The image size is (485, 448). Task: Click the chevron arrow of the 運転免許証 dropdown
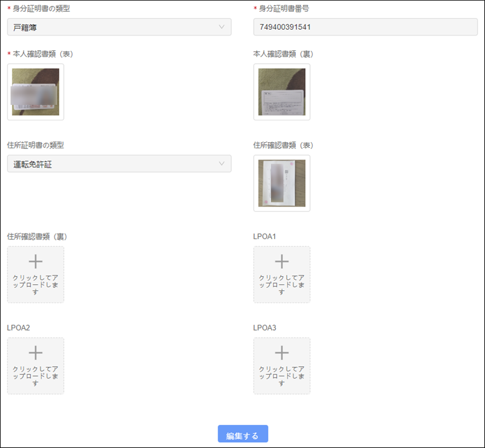pyautogui.click(x=222, y=164)
